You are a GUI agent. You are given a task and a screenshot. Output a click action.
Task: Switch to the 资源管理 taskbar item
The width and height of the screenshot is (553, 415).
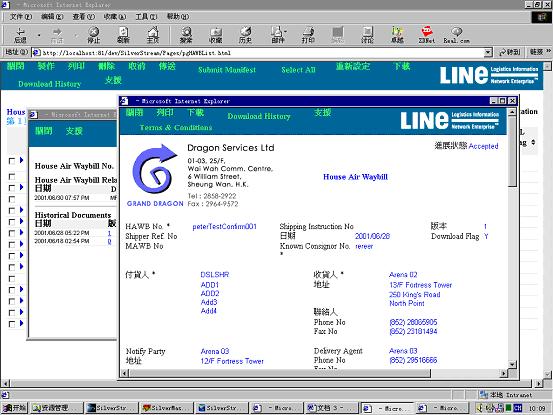coord(56,408)
